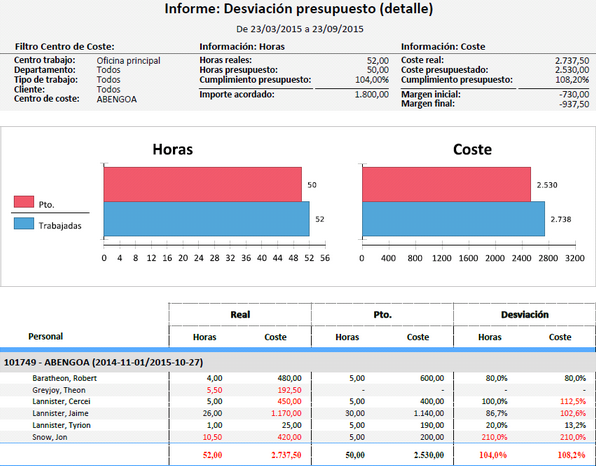Viewport: 596px width, 466px height.
Task: Click the total real cost 2.737,50 in table
Action: 287,455
